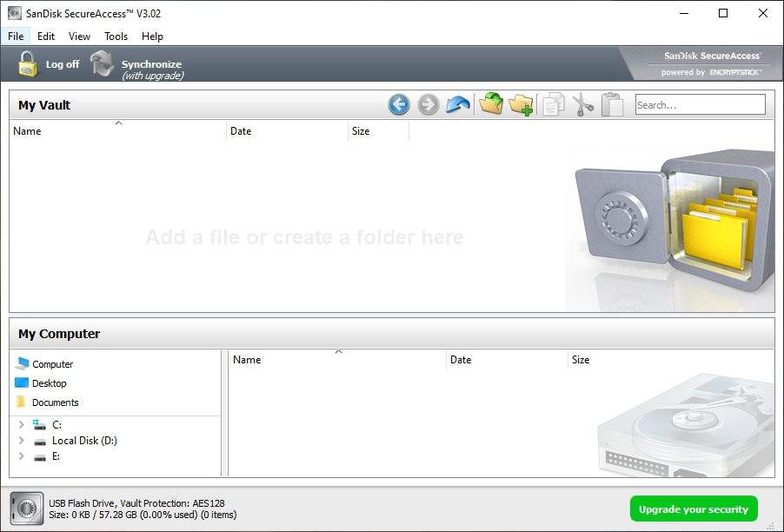The height and width of the screenshot is (532, 784).
Task: Click the vault status icon in status bar
Action: [x=27, y=509]
